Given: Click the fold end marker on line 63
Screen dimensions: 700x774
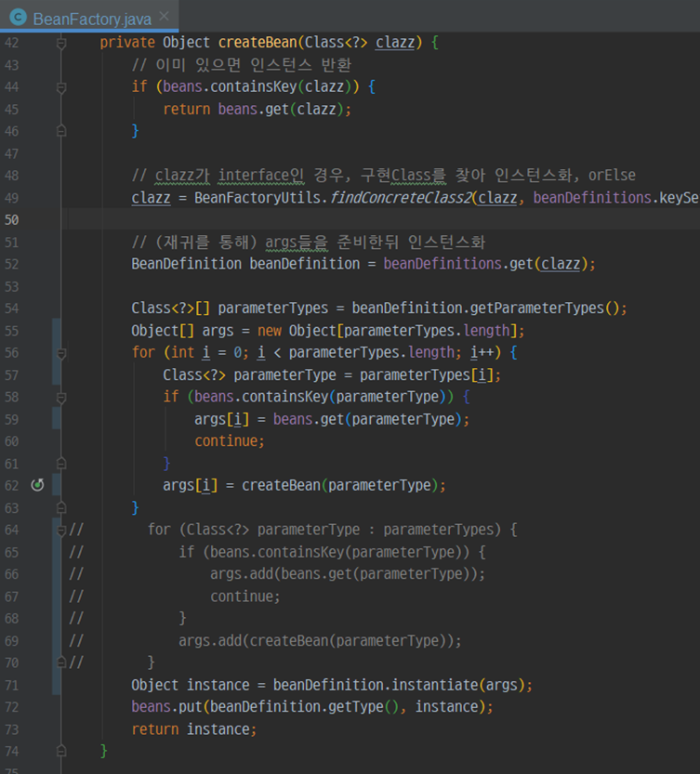Looking at the screenshot, I should coord(61,507).
